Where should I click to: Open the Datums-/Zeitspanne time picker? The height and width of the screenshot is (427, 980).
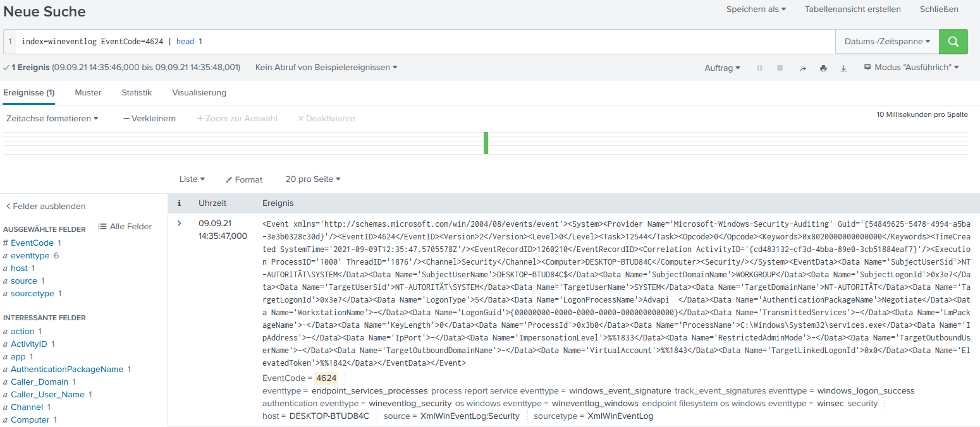tap(887, 42)
